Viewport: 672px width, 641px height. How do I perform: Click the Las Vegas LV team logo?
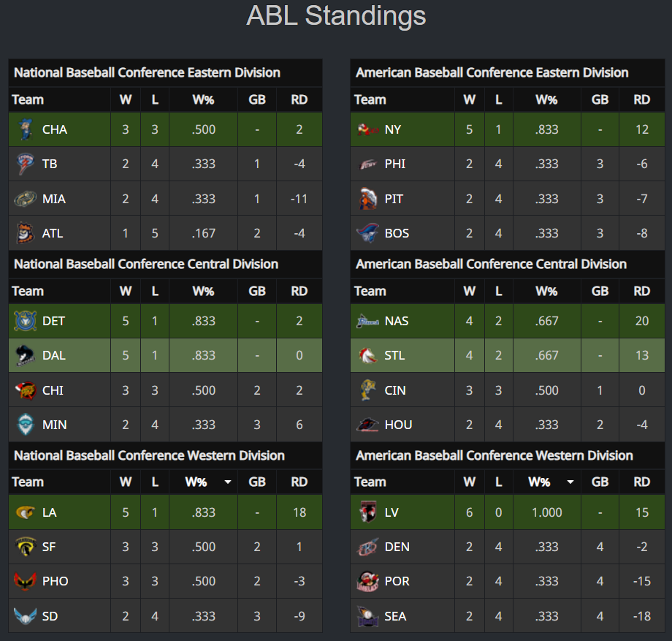tap(367, 512)
